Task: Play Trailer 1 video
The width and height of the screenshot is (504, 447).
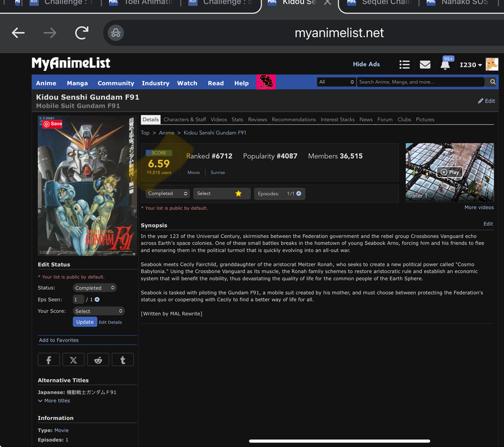Action: [x=449, y=172]
